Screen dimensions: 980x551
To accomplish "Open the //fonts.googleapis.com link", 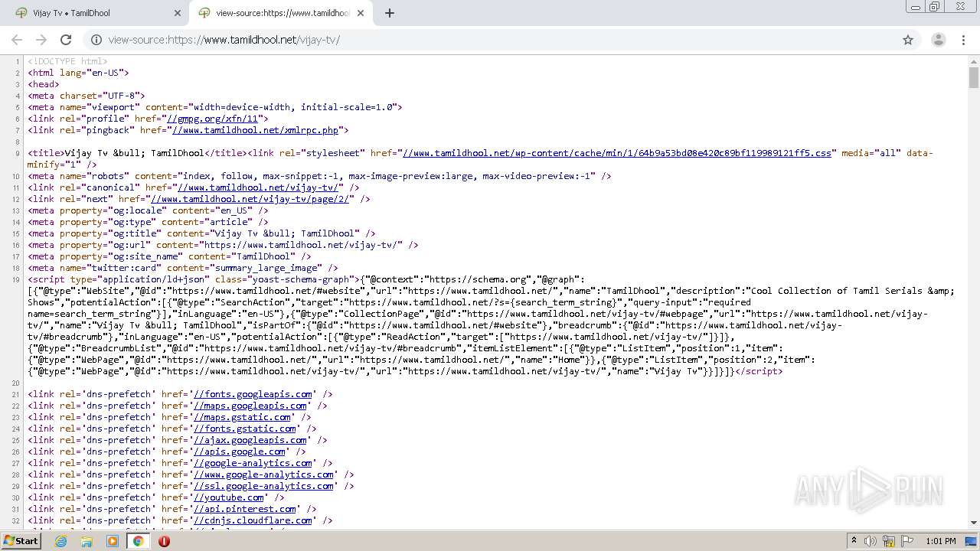I will pyautogui.click(x=253, y=394).
